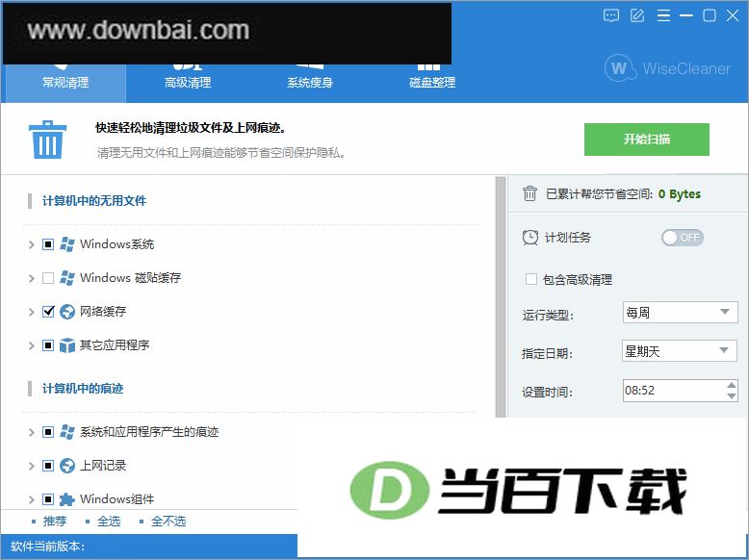Select the Windows组件 row label
Screen dimensions: 749x560
coord(117,499)
